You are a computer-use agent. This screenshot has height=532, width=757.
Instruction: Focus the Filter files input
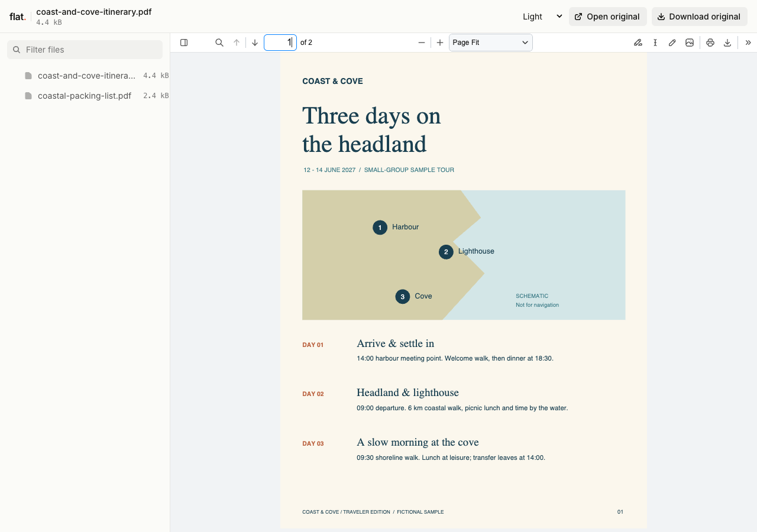[x=85, y=50]
